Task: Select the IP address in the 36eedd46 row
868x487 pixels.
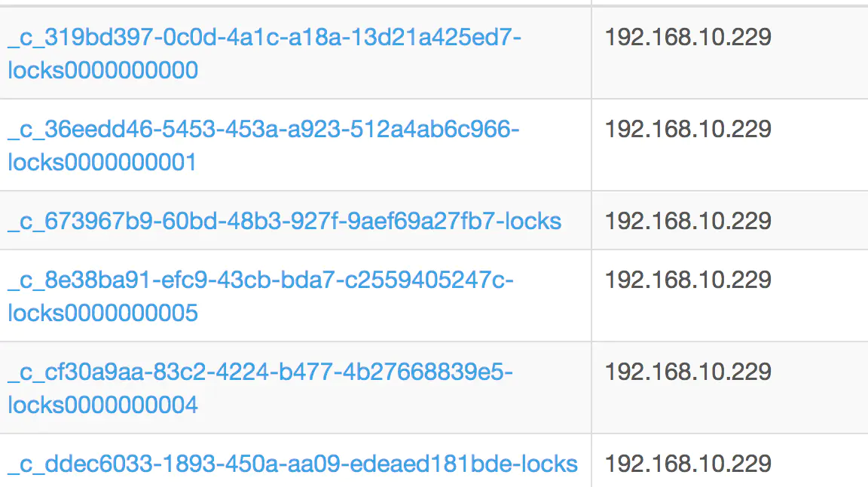Action: click(x=688, y=129)
